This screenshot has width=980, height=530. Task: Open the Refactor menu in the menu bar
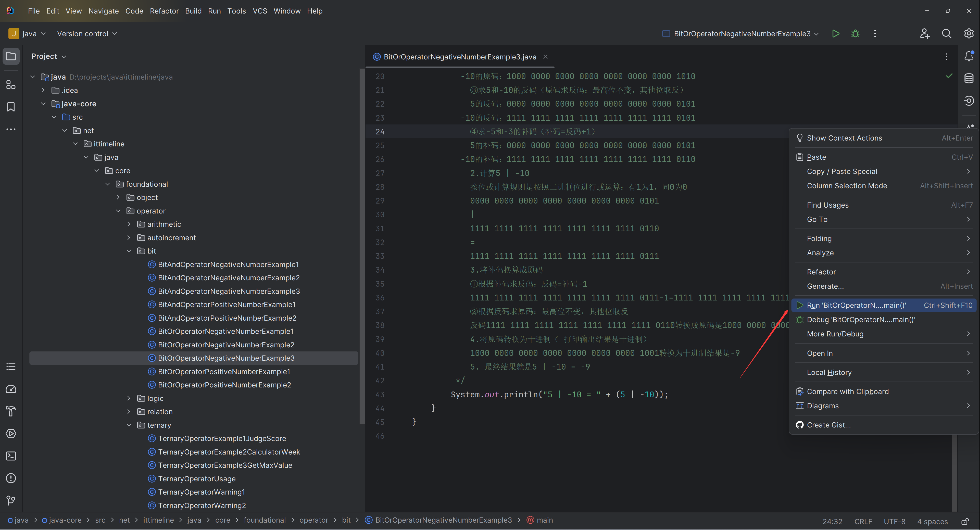(164, 11)
